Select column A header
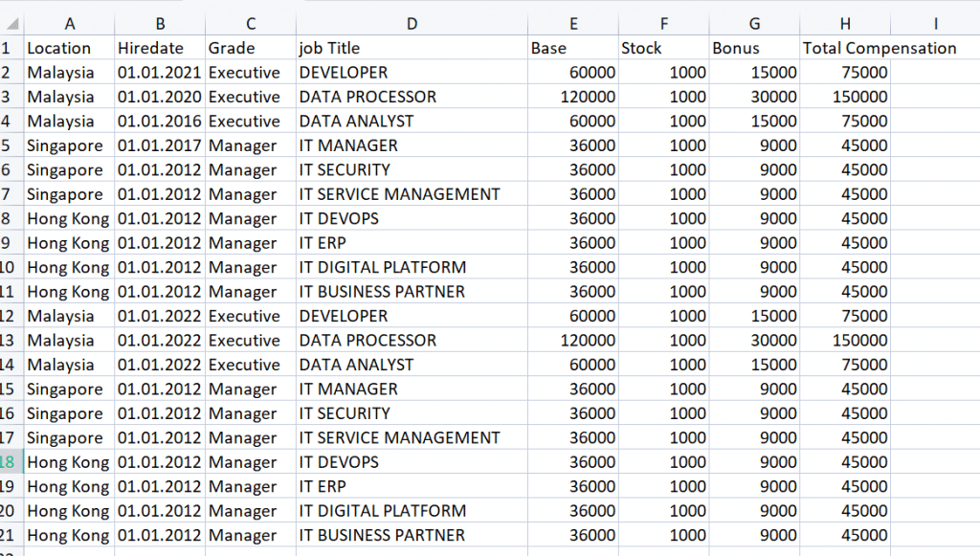The image size is (980, 556). [69, 24]
